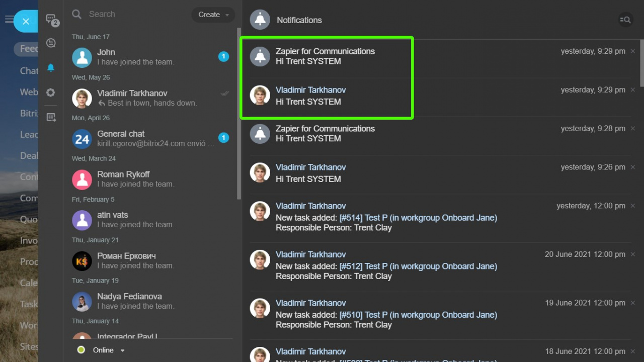The width and height of the screenshot is (644, 362).
Task: Open the General chat conversation
Action: [x=150, y=138]
